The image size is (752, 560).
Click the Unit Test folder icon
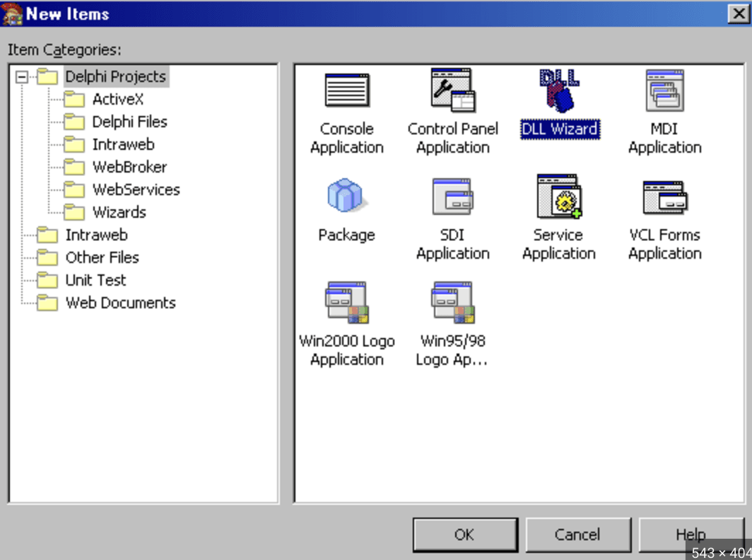(x=47, y=280)
